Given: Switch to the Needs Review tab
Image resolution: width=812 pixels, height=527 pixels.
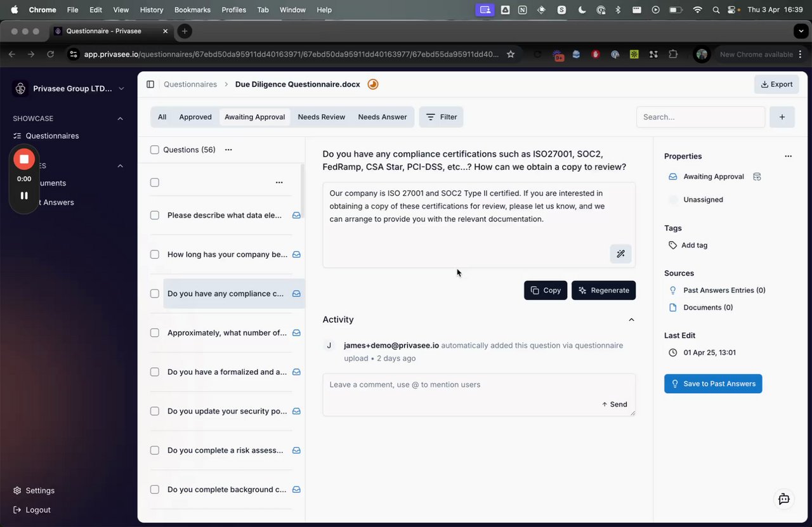Looking at the screenshot, I should [322, 117].
